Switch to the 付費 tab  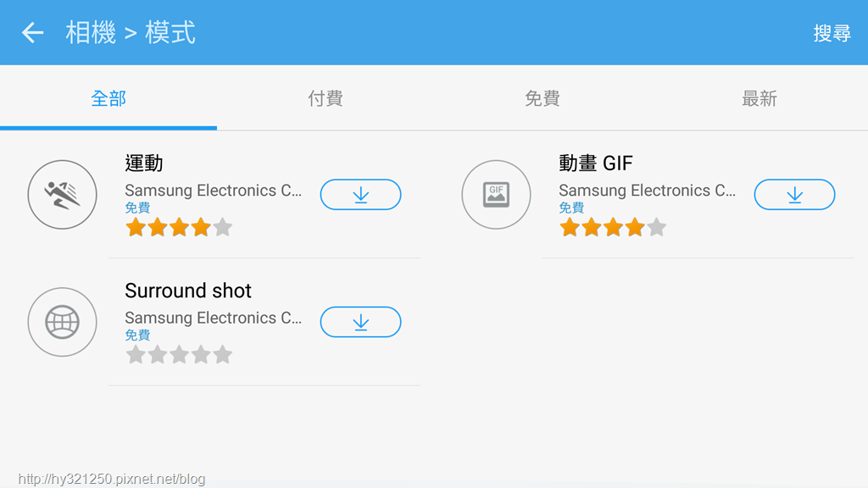(325, 98)
